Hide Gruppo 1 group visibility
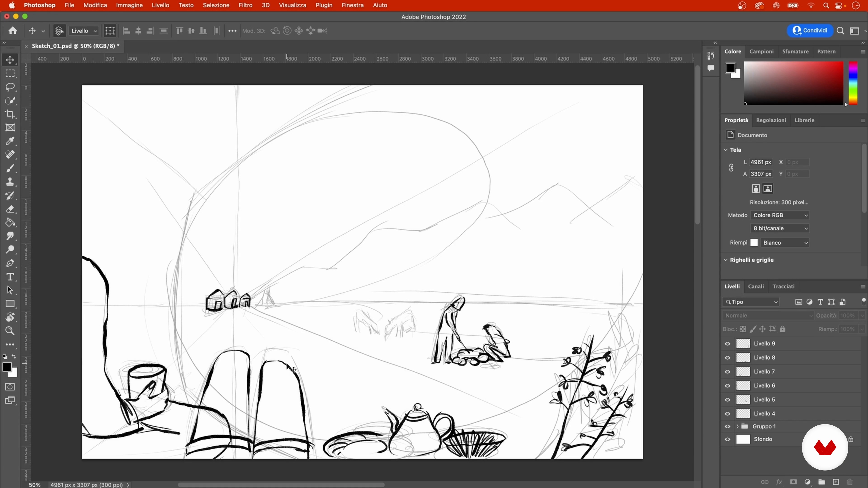 727,426
